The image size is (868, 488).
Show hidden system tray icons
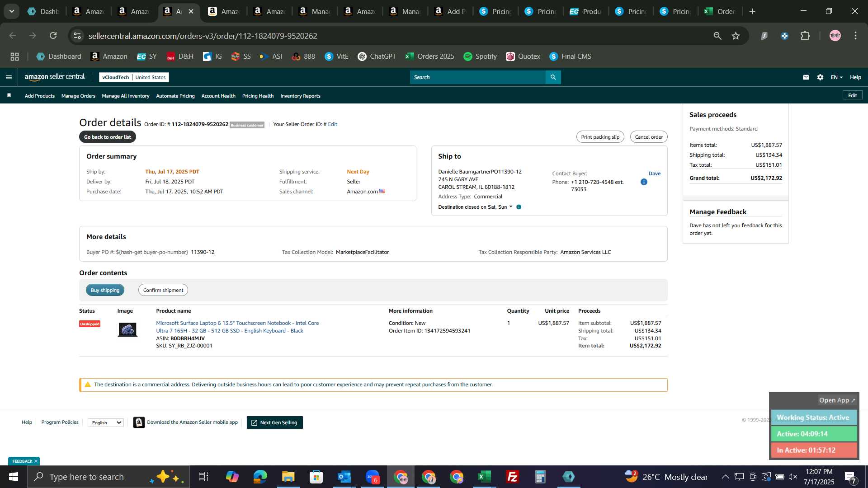coord(725,477)
